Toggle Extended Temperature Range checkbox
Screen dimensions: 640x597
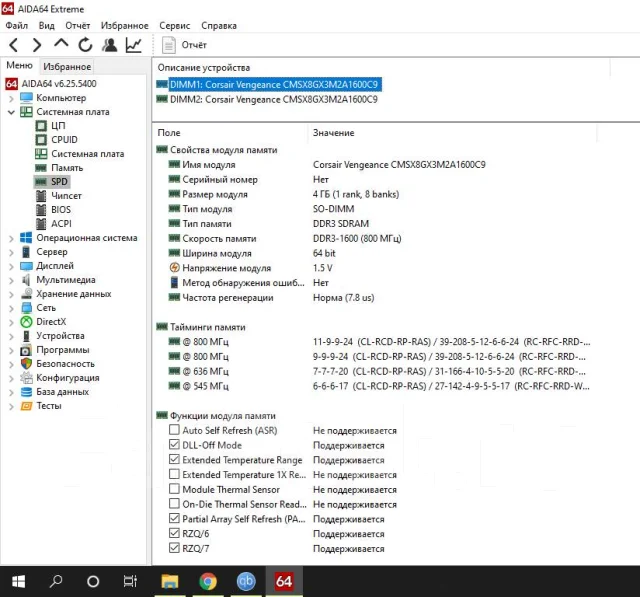click(174, 459)
